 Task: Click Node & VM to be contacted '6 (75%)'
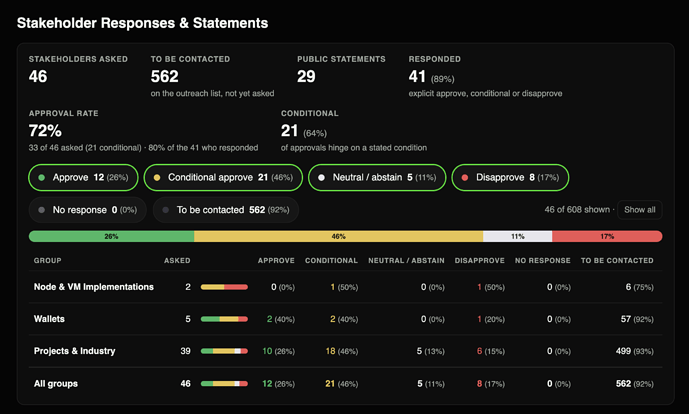(639, 287)
